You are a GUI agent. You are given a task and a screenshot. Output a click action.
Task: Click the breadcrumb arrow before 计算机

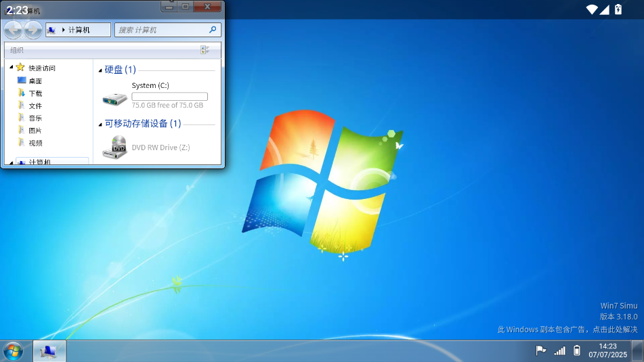[x=63, y=30]
